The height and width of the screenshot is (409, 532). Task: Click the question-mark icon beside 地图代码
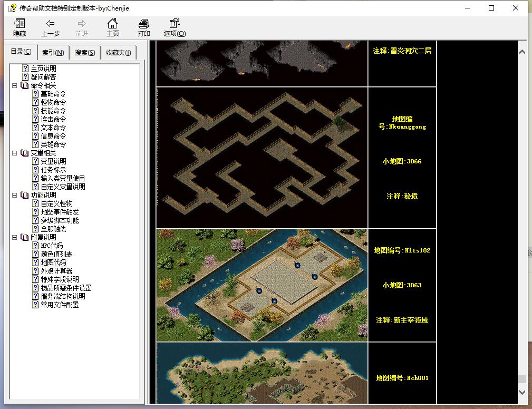click(x=36, y=262)
